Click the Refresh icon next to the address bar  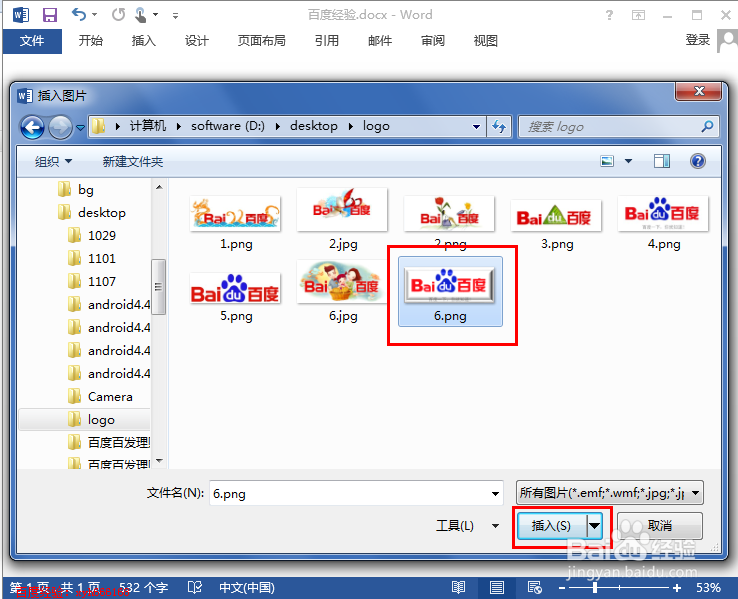click(x=499, y=127)
